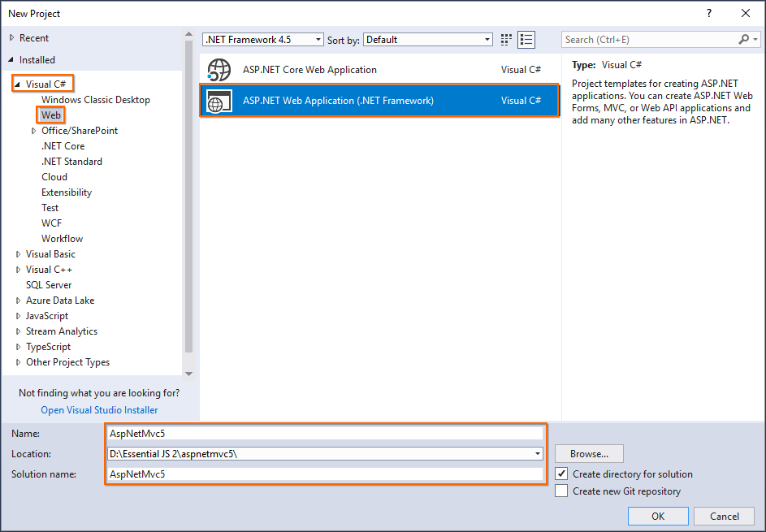
Task: Collapse the Visual C# node
Action: (x=18, y=84)
